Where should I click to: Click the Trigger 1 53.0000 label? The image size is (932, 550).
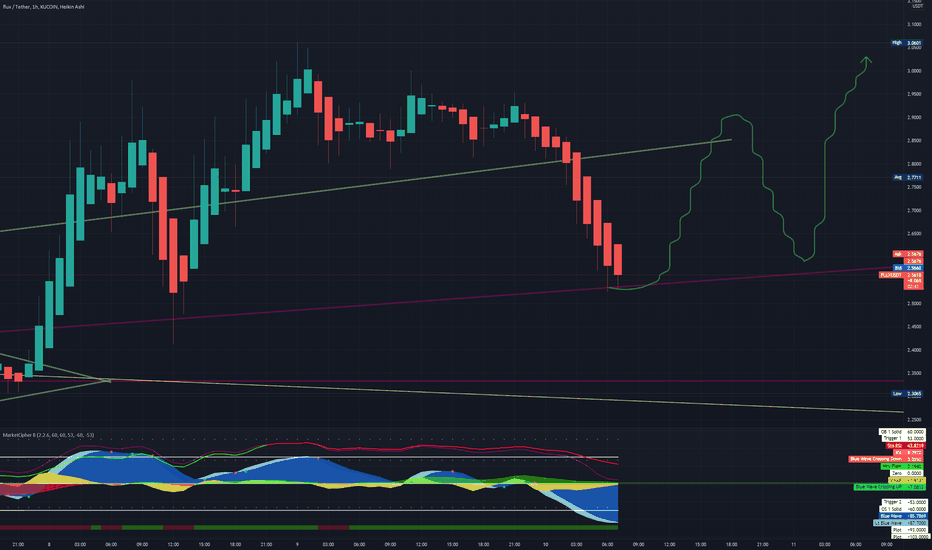point(903,438)
